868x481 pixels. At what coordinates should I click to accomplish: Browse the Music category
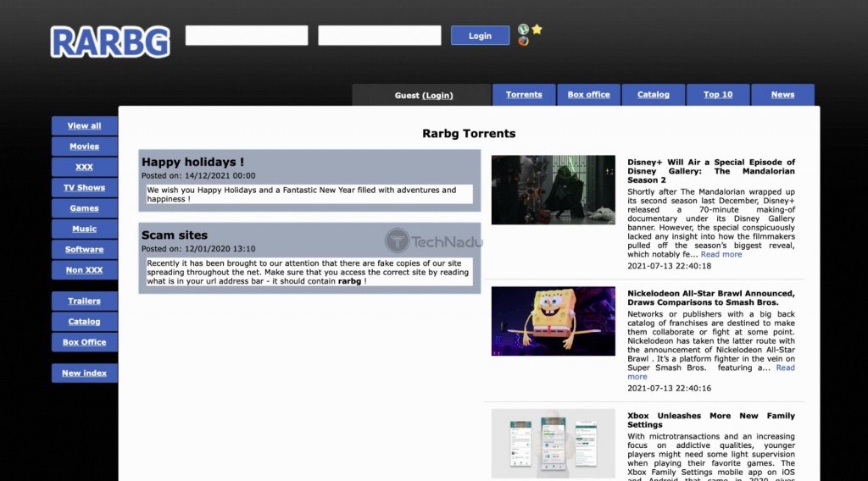[85, 229]
